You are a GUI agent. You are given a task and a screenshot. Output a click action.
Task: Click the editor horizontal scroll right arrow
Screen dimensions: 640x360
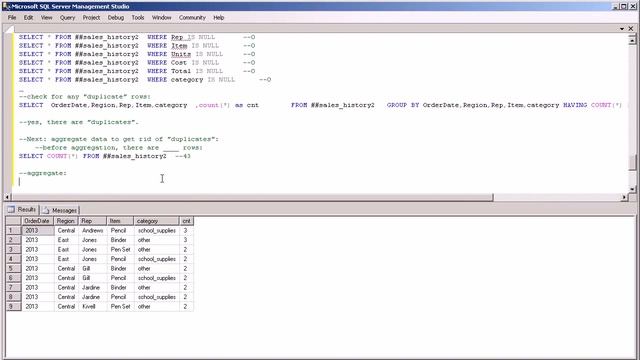tap(624, 197)
